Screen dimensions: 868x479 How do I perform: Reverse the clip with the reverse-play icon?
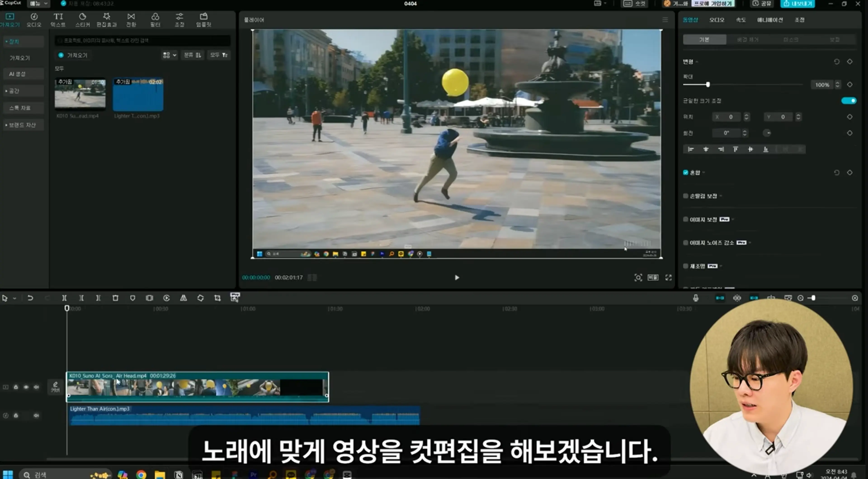click(166, 298)
